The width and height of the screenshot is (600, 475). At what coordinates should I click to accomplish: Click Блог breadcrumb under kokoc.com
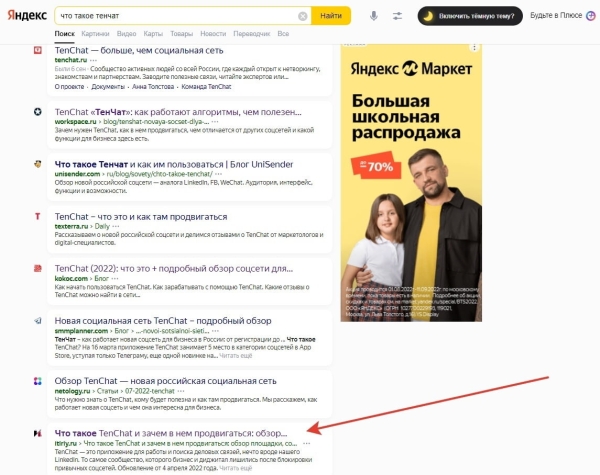click(x=101, y=279)
